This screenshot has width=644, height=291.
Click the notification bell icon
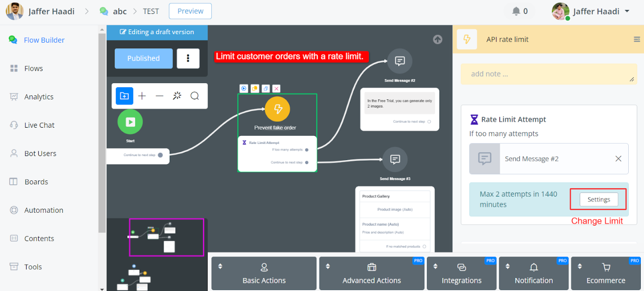516,11
